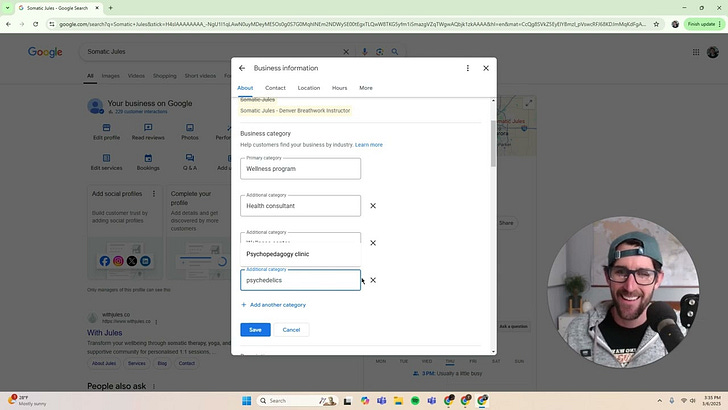Click the Google search magnifier icon
728x410 pixels.
coord(395,52)
